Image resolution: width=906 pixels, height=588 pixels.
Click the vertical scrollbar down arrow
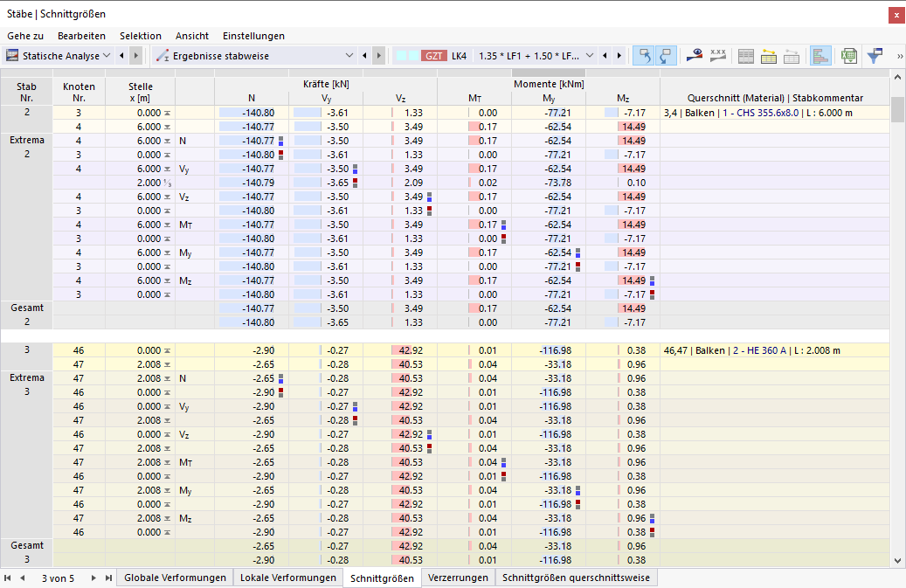pos(897,560)
